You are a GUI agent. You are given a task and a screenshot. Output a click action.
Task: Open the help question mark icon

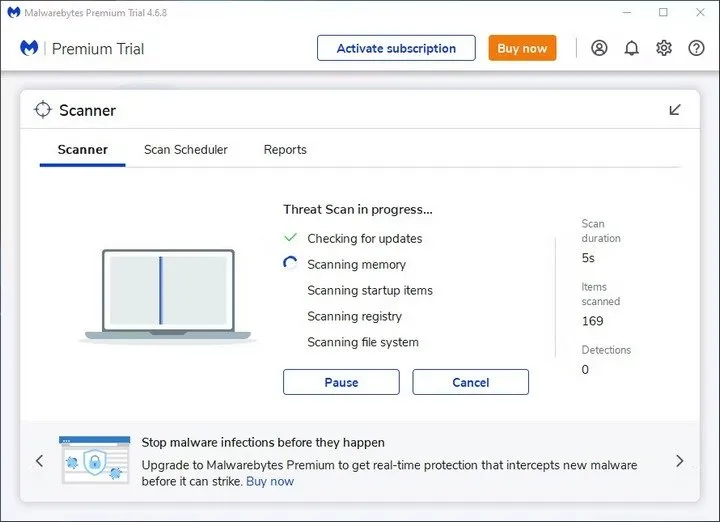[697, 48]
